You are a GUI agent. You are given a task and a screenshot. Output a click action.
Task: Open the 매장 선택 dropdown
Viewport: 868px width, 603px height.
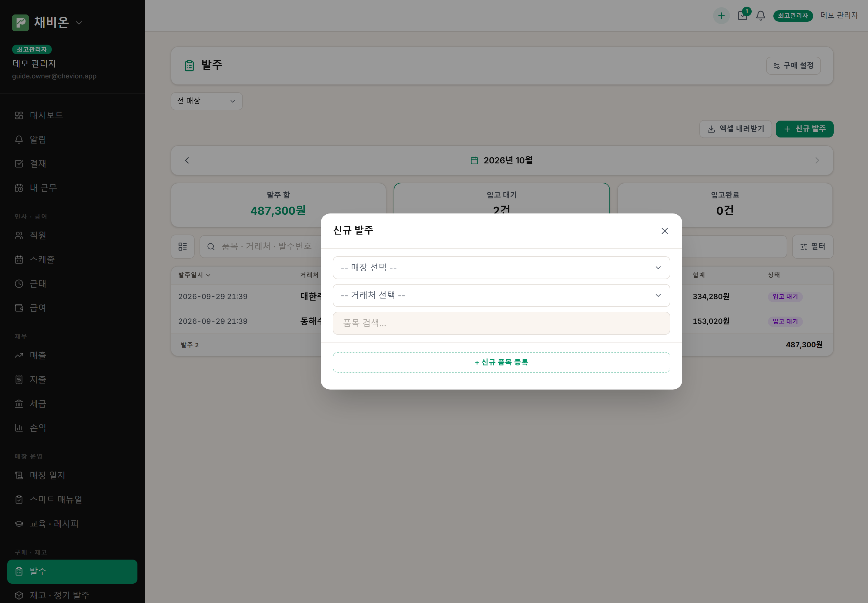[501, 267]
